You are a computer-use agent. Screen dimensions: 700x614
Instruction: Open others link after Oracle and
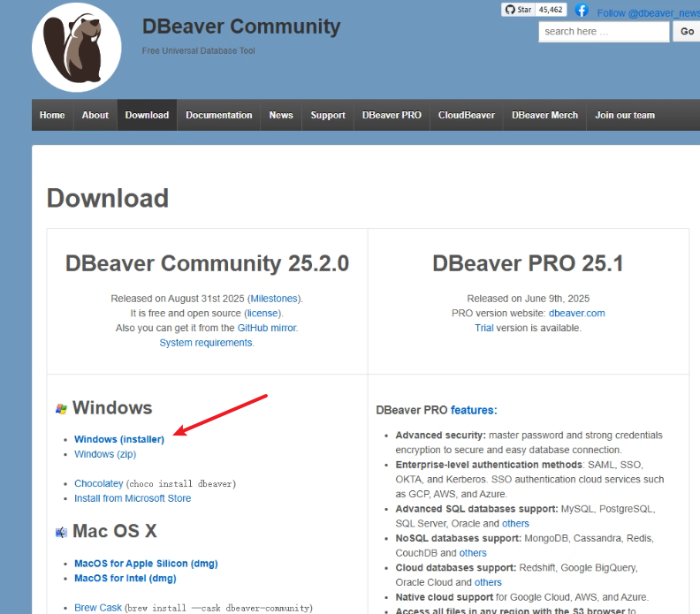[515, 523]
